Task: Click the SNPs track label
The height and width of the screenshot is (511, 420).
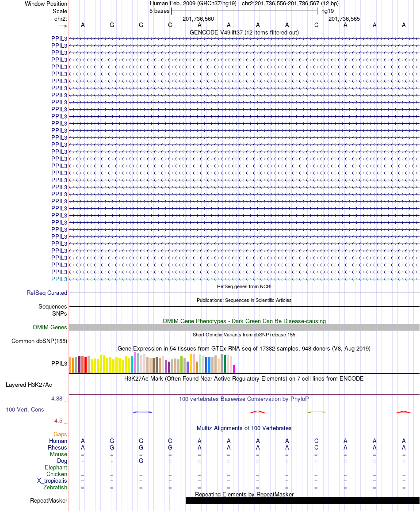Action: (x=59, y=313)
